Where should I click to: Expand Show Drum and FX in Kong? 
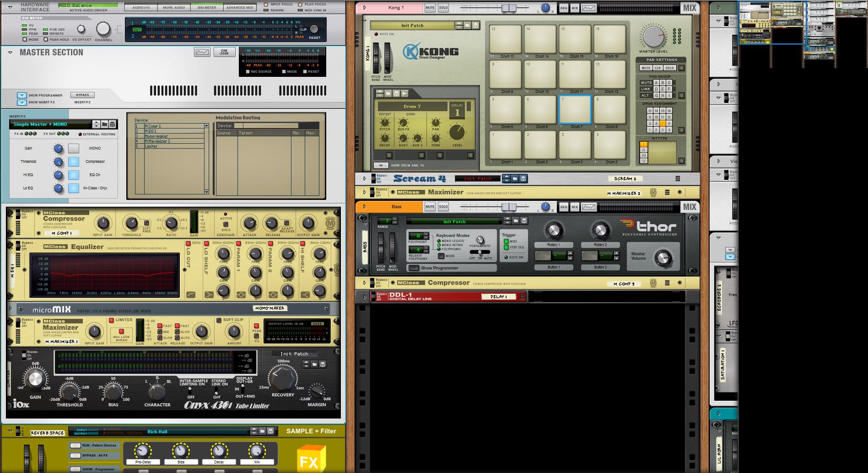pos(381,166)
